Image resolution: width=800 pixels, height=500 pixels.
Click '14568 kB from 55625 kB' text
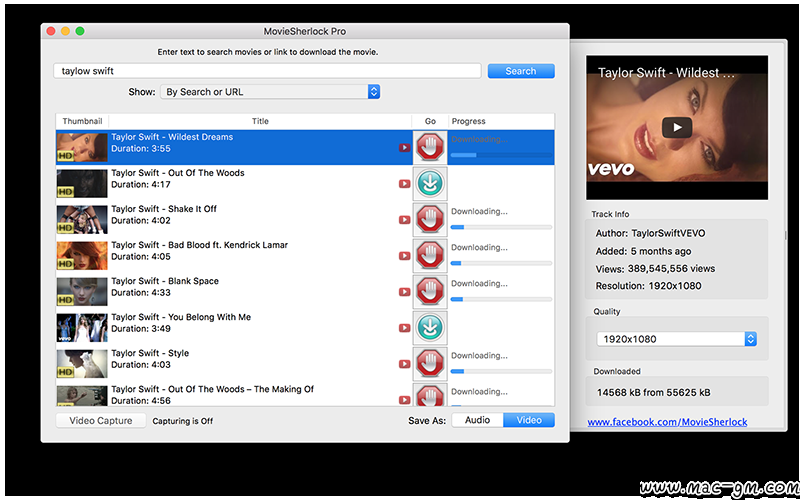tap(654, 392)
